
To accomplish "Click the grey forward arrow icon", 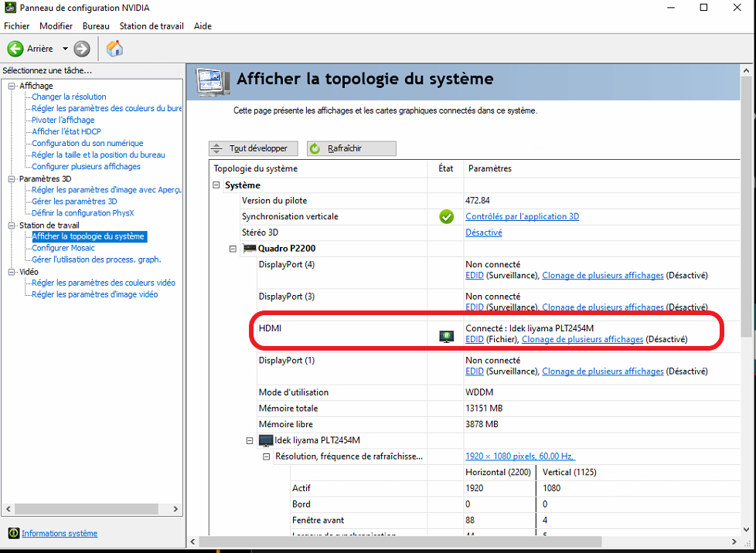I will (x=81, y=49).
